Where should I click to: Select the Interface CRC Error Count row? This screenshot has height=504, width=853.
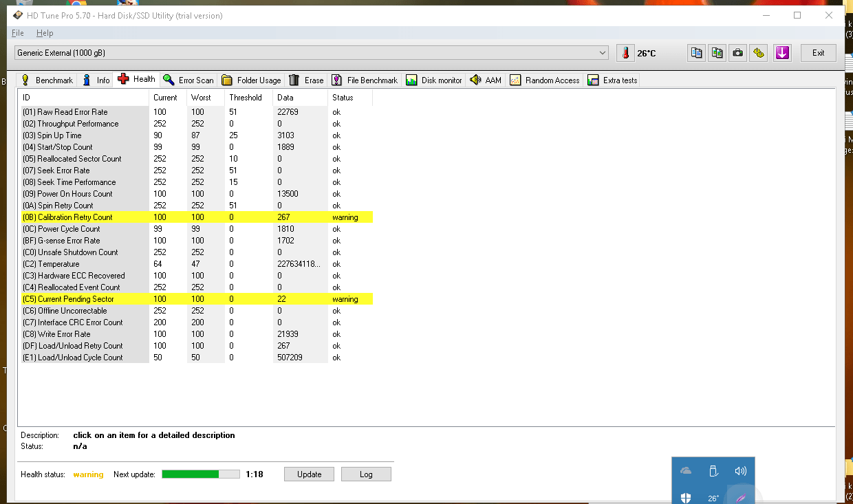pyautogui.click(x=197, y=322)
